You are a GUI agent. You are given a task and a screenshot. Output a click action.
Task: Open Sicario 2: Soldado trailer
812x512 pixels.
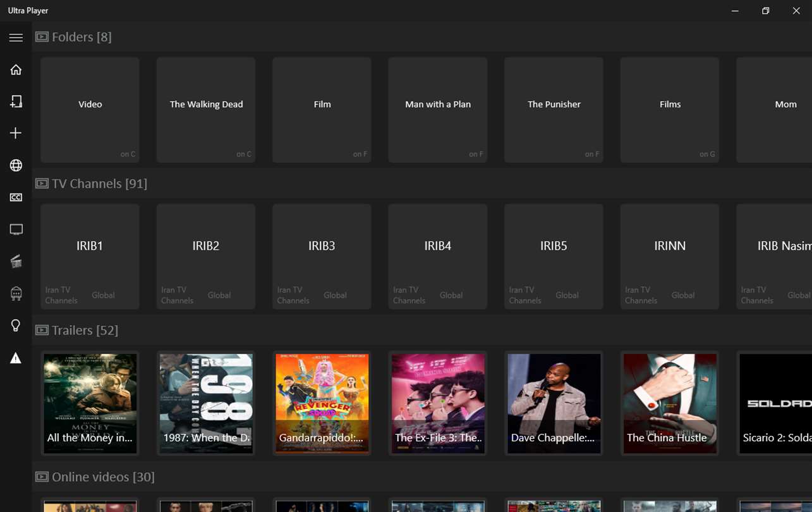pyautogui.click(x=774, y=403)
